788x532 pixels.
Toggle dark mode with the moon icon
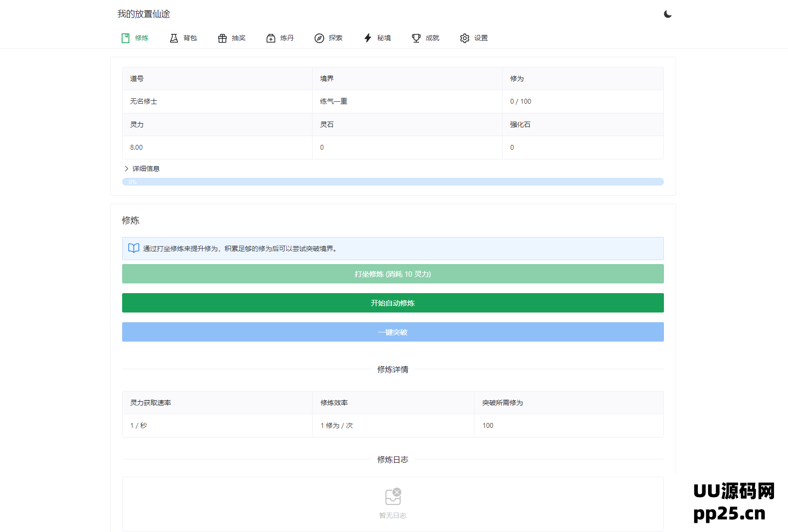667,14
